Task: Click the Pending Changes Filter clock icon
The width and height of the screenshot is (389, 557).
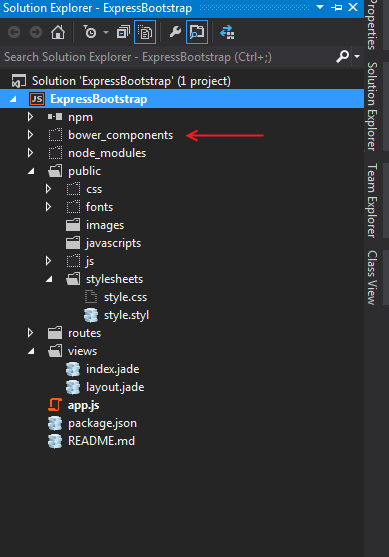Action: point(90,32)
